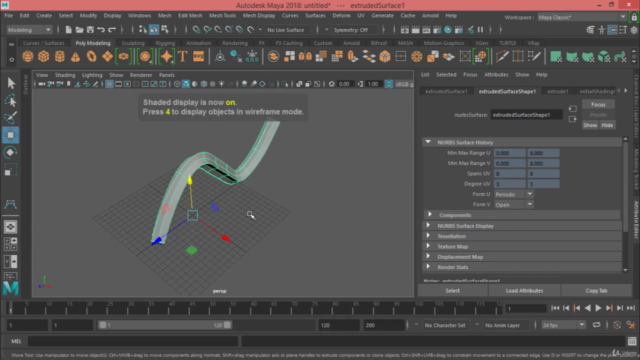Click the Save Scene icon
Screen dimensions: 640x360
point(90,30)
